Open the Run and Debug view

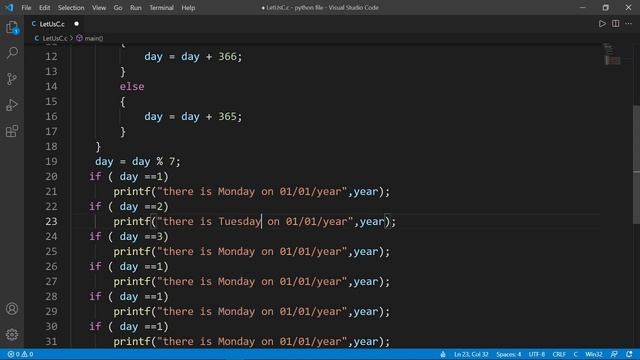coord(12,105)
